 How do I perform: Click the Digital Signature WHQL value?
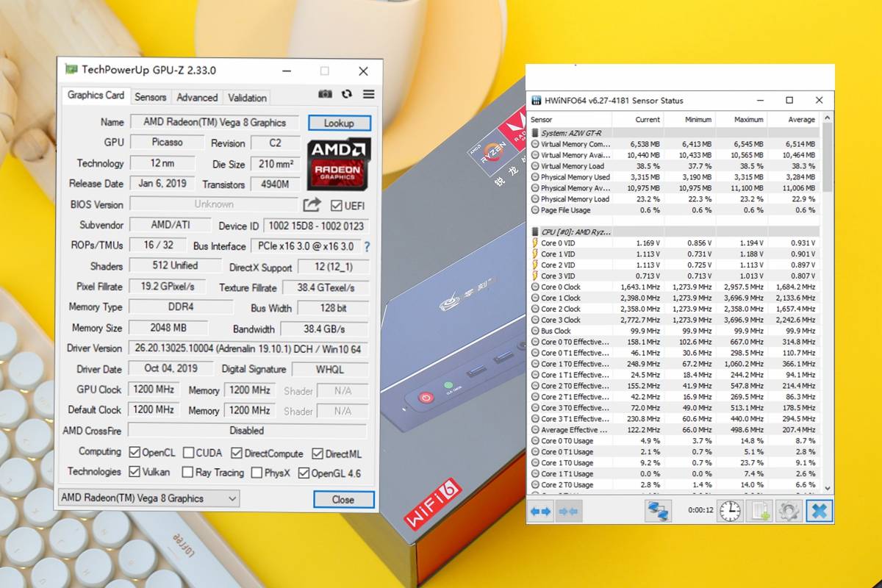(x=329, y=369)
